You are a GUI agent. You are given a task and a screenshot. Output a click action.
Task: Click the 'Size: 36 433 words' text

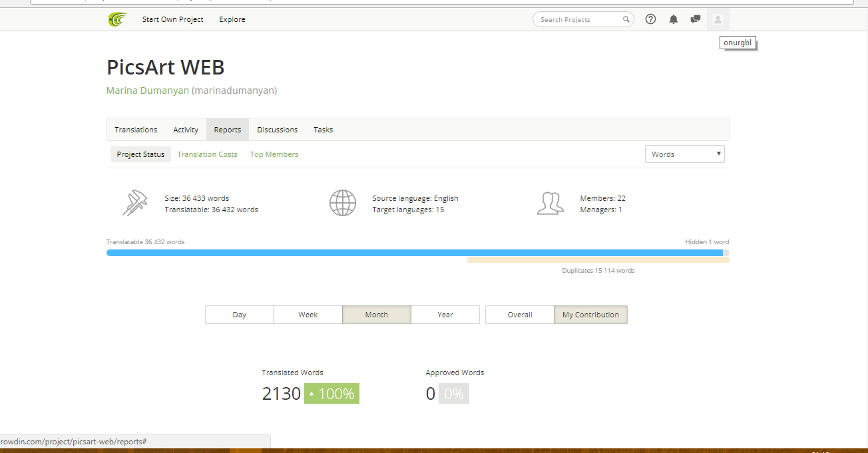[197, 198]
